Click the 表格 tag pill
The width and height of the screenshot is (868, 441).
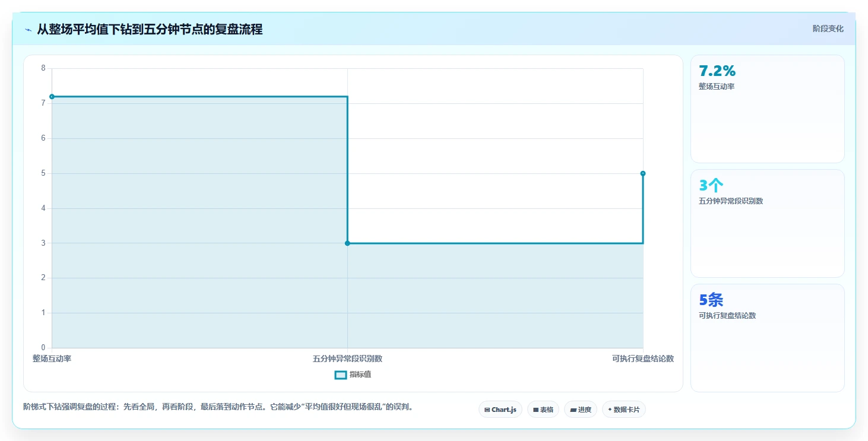pyautogui.click(x=543, y=410)
